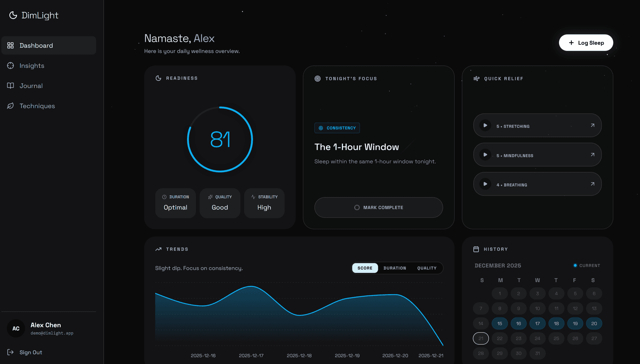This screenshot has height=364, width=640.
Task: Click the Sign Out icon
Action: click(x=10, y=352)
